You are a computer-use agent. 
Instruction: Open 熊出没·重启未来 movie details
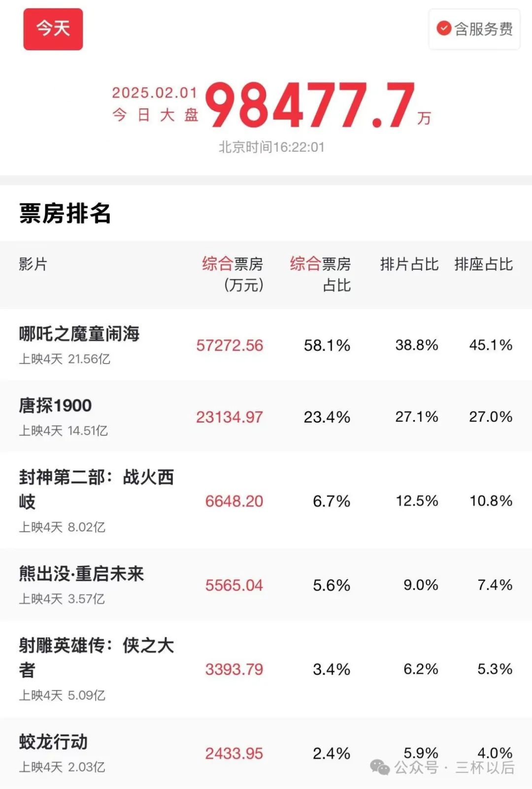point(266,585)
